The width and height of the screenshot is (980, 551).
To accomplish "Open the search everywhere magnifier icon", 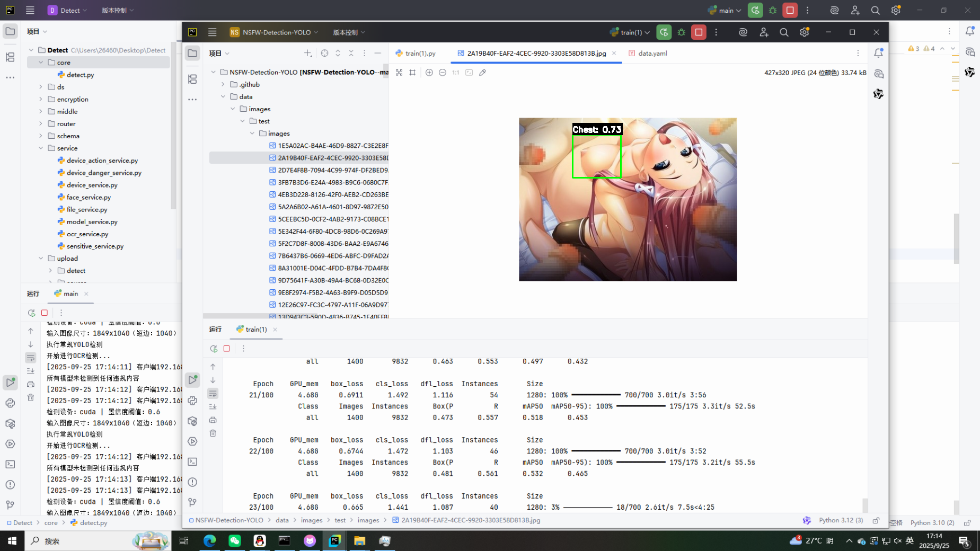I will pyautogui.click(x=784, y=32).
